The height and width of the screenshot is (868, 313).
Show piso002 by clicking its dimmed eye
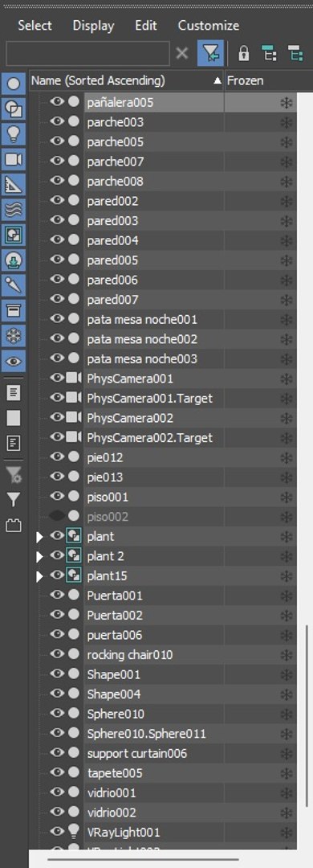[57, 516]
